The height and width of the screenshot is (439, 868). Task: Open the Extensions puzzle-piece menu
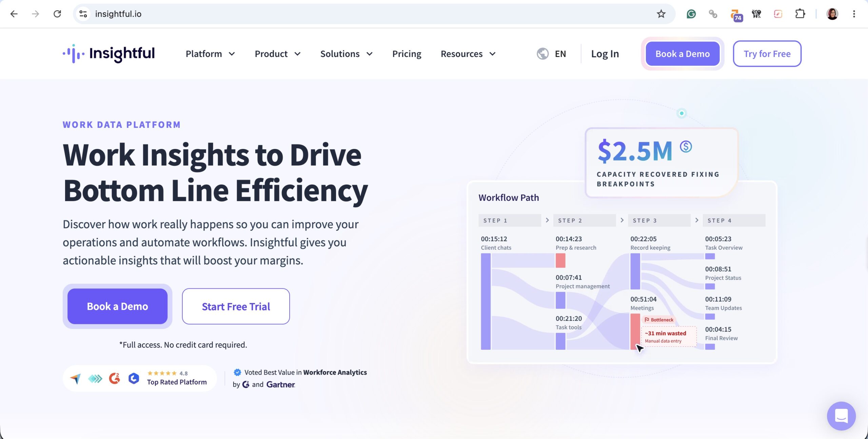[x=800, y=14]
